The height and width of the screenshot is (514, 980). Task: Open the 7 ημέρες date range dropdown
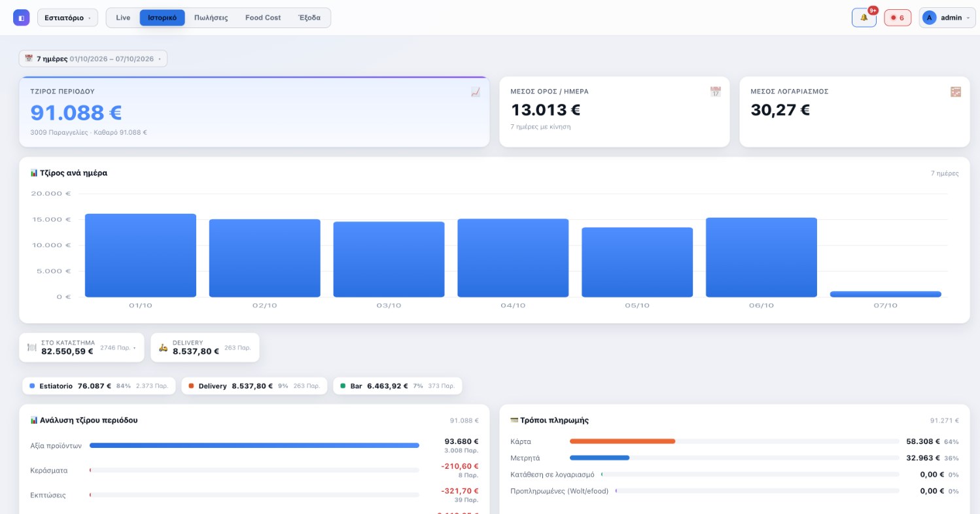(x=93, y=59)
